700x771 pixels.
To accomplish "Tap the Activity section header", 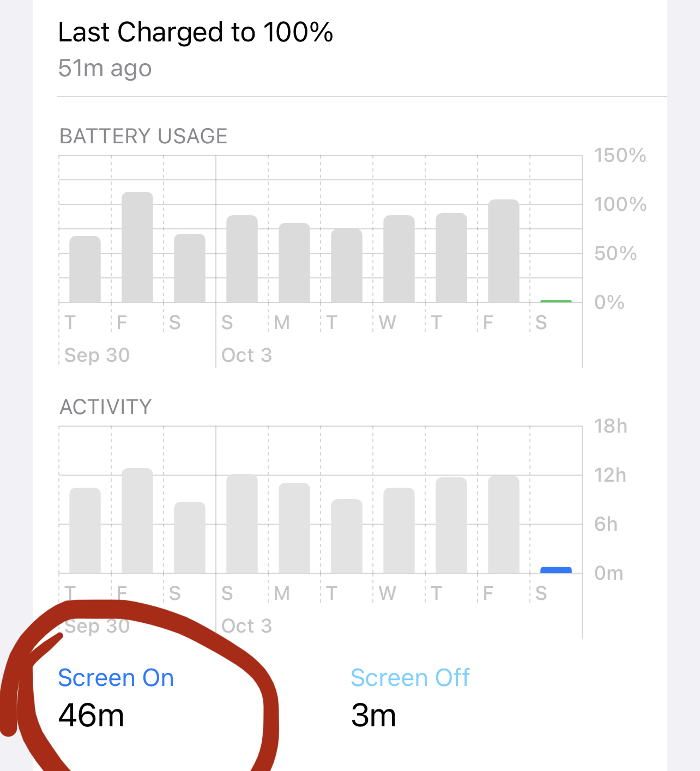I will click(x=106, y=407).
